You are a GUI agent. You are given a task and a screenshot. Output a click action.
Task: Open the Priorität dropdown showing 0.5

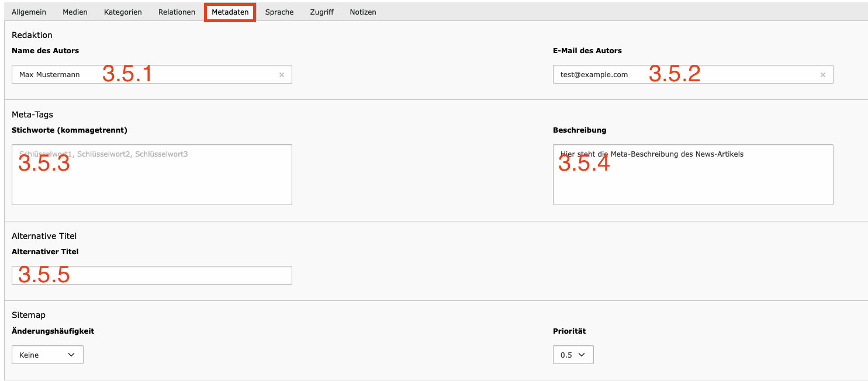click(x=573, y=355)
